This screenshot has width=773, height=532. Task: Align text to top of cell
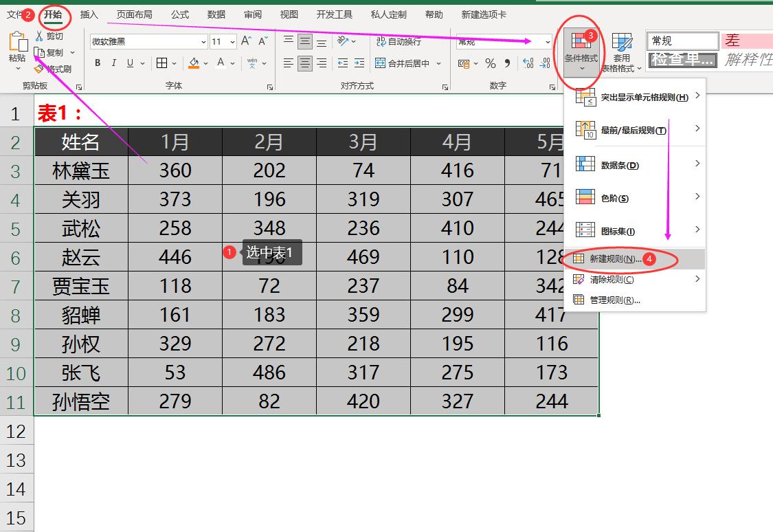(x=289, y=41)
